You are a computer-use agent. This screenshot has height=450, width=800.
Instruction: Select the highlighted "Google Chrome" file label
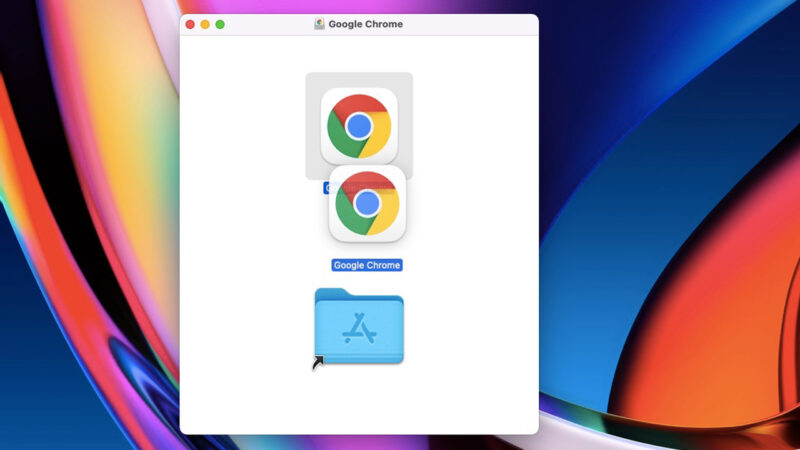tap(367, 265)
